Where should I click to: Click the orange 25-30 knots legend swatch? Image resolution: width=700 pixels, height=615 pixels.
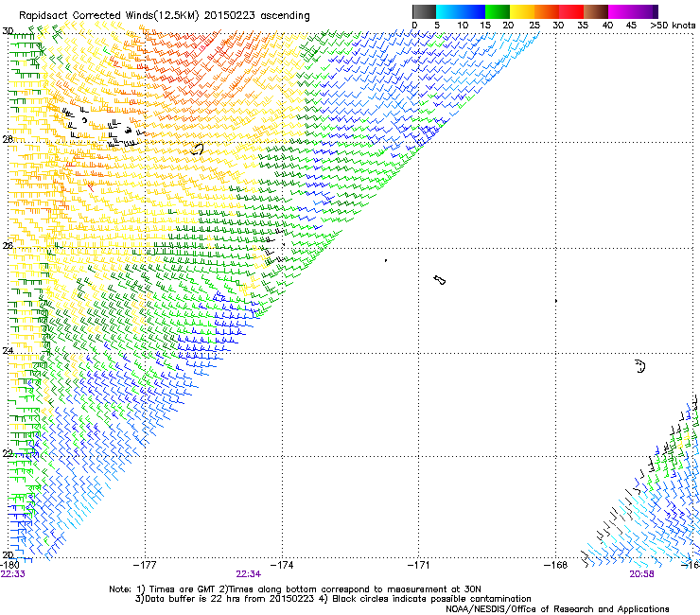[547, 11]
